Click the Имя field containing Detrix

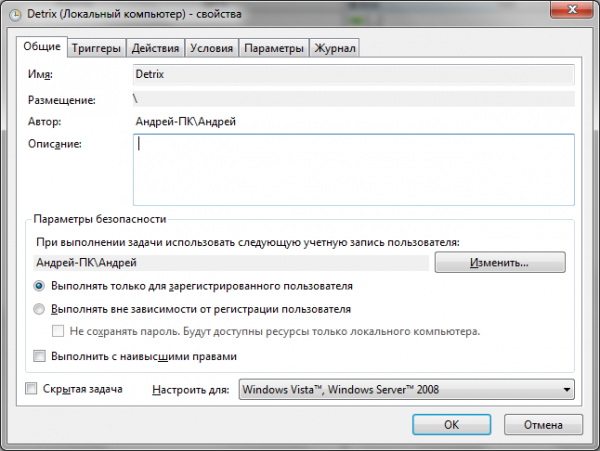354,74
